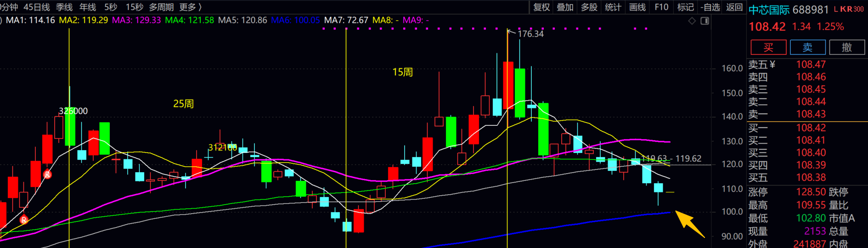This screenshot has height=248, width=868.
Task: Click the MA6: 100.05 indicator label
Action: click(x=295, y=20)
